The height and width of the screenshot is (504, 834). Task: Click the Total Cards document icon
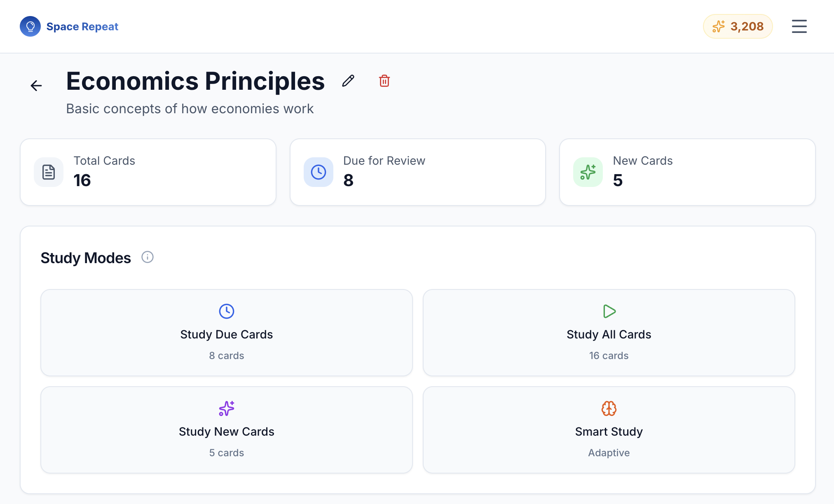49,172
